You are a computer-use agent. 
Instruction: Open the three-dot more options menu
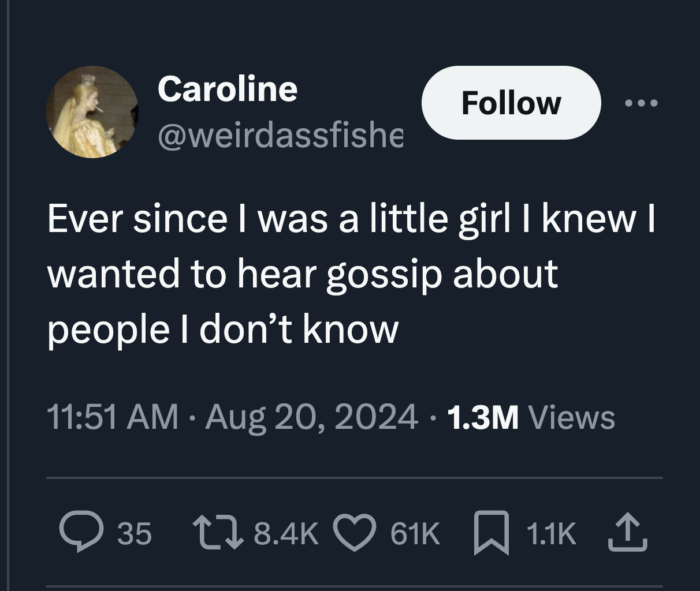pos(642,103)
